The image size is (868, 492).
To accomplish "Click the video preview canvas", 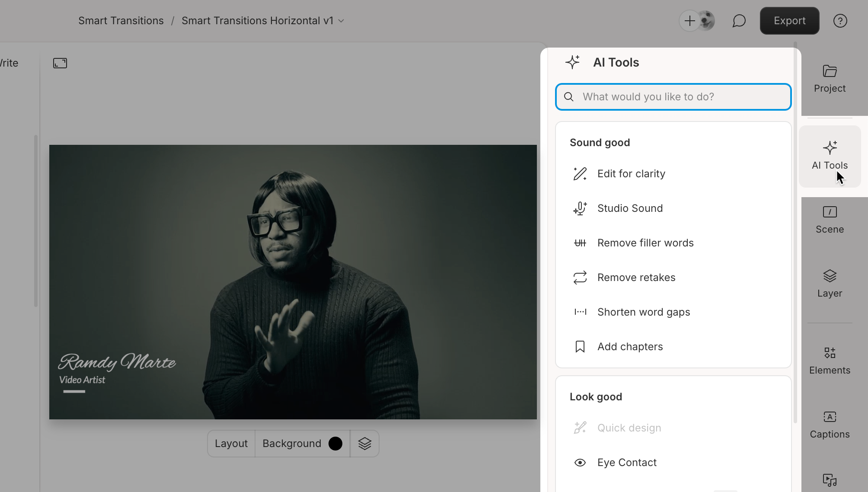I will point(293,282).
